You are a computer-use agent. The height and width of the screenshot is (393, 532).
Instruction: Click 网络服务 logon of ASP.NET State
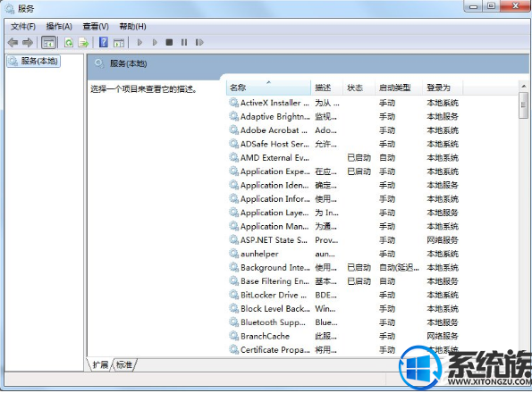coord(443,240)
